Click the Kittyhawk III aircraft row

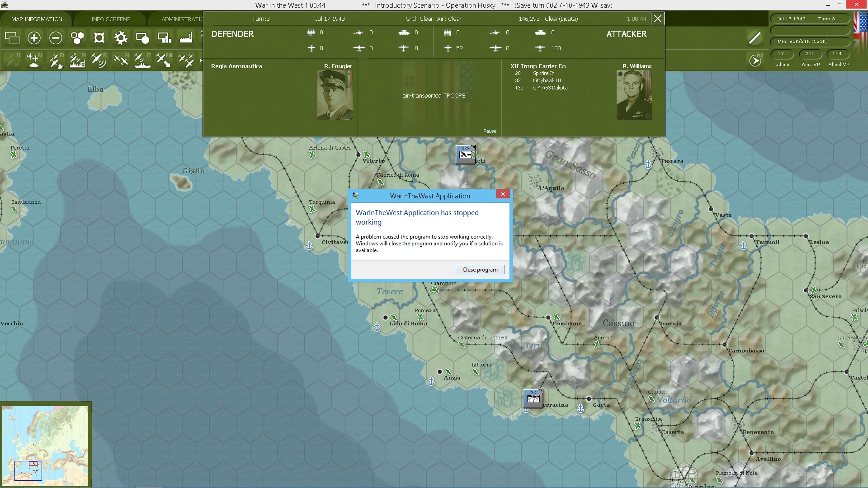(x=538, y=80)
